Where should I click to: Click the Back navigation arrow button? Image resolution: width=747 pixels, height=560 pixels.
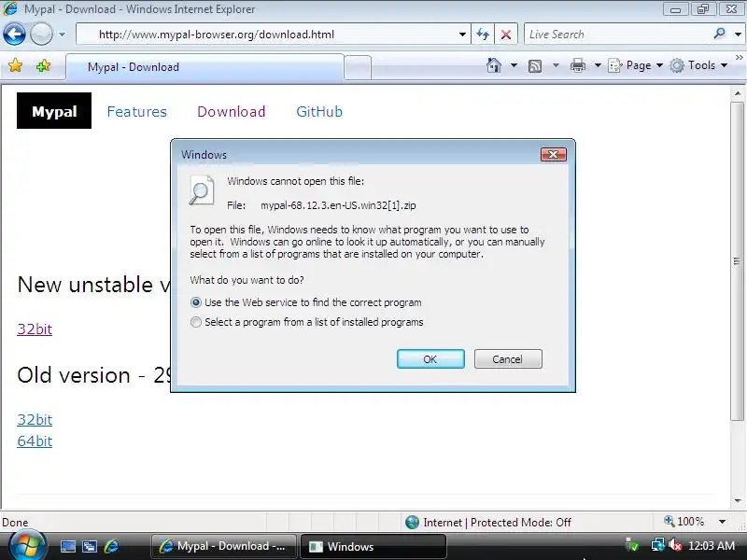point(14,35)
